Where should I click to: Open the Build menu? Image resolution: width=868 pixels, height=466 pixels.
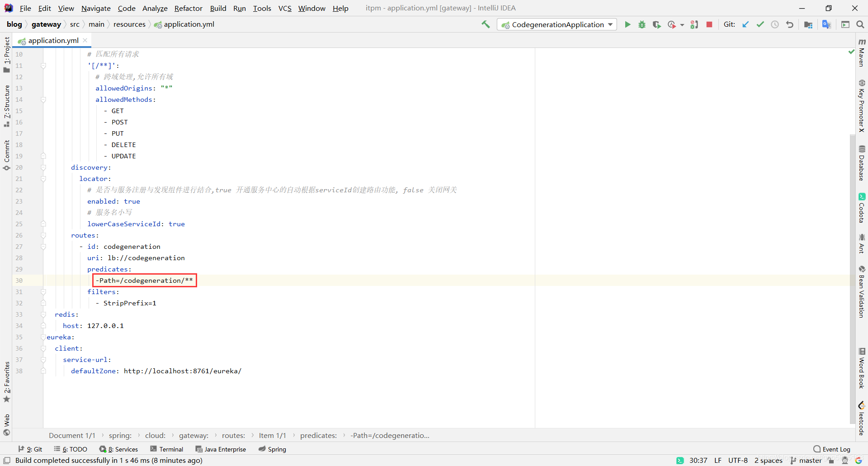click(x=218, y=8)
